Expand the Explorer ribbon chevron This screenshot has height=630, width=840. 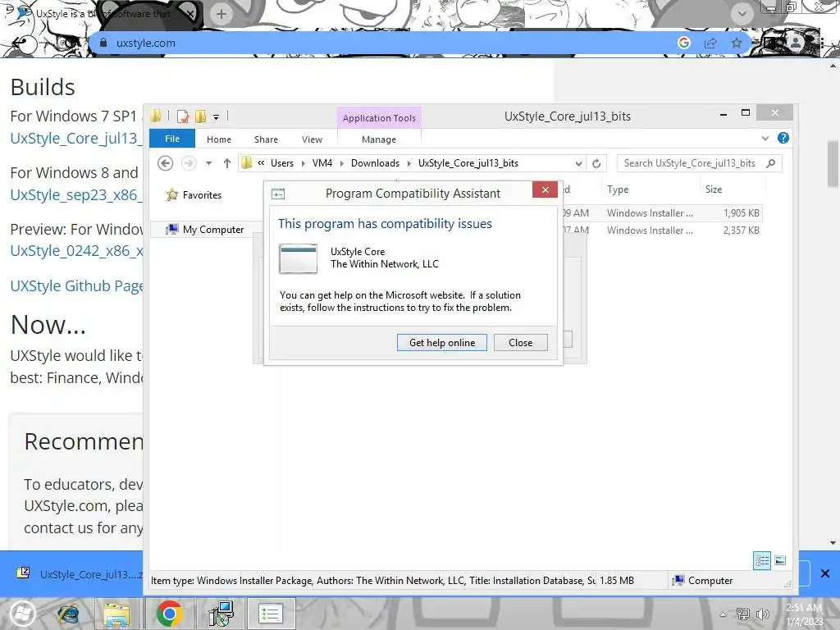[x=765, y=138]
